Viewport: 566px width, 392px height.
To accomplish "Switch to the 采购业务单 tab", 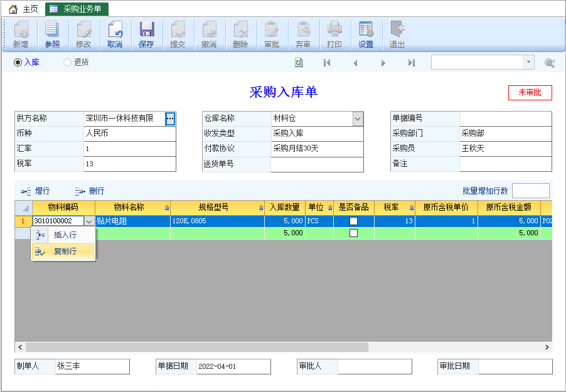I will [x=77, y=9].
